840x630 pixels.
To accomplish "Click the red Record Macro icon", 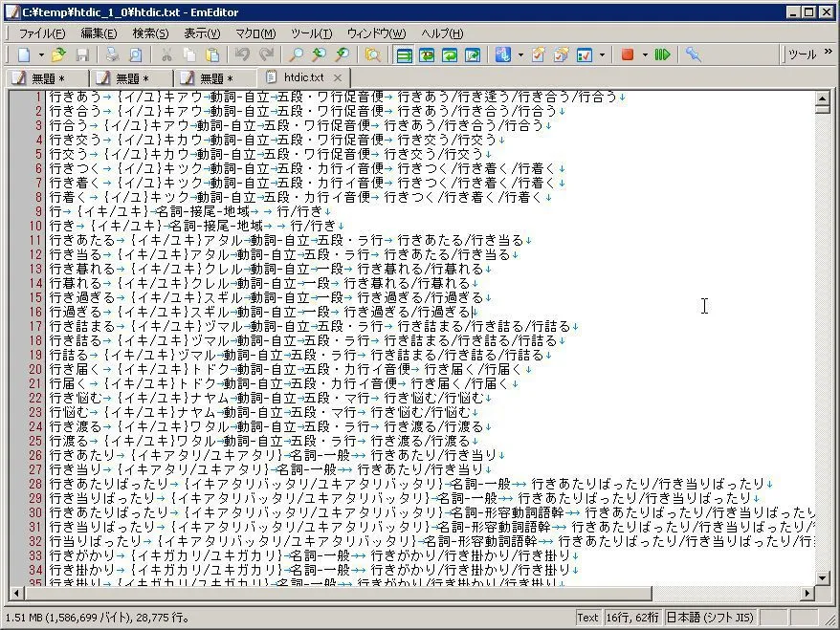I will [x=628, y=55].
